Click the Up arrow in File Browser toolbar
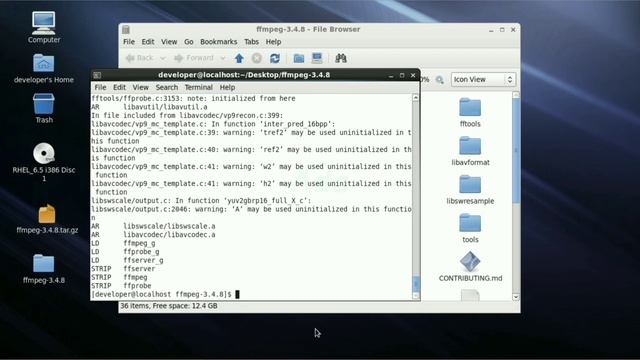This screenshot has width=640, height=360. [239, 58]
